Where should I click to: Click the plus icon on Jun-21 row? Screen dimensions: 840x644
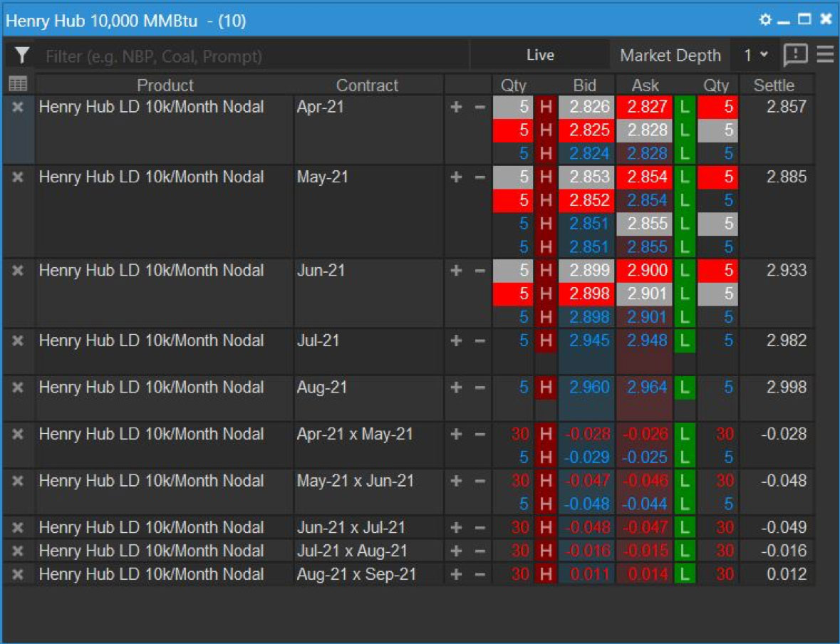(456, 270)
